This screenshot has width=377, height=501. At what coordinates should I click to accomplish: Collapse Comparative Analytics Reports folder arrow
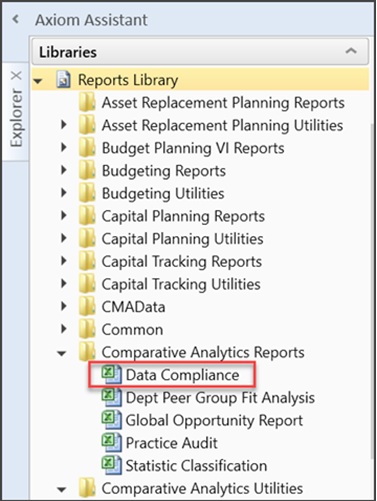click(x=62, y=353)
